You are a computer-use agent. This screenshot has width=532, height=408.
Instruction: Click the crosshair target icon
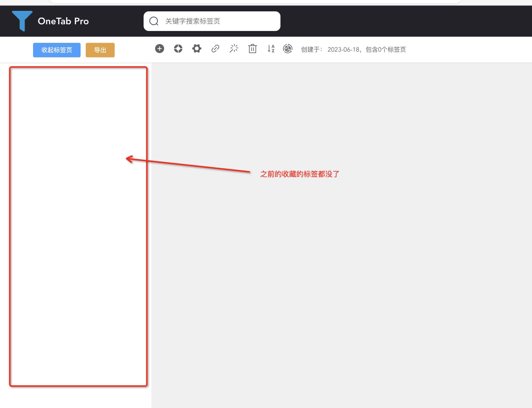[178, 49]
